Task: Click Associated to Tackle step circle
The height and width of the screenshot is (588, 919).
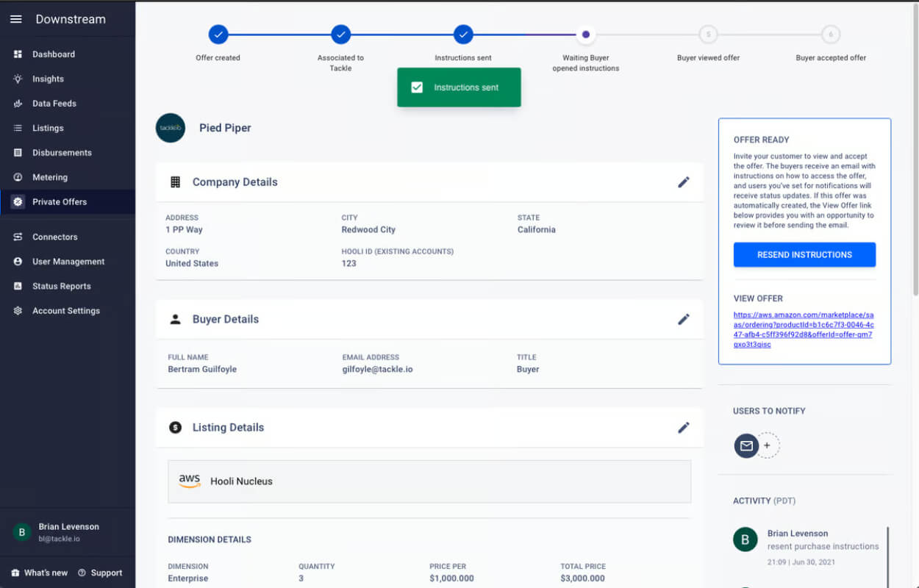Action: 340,34
